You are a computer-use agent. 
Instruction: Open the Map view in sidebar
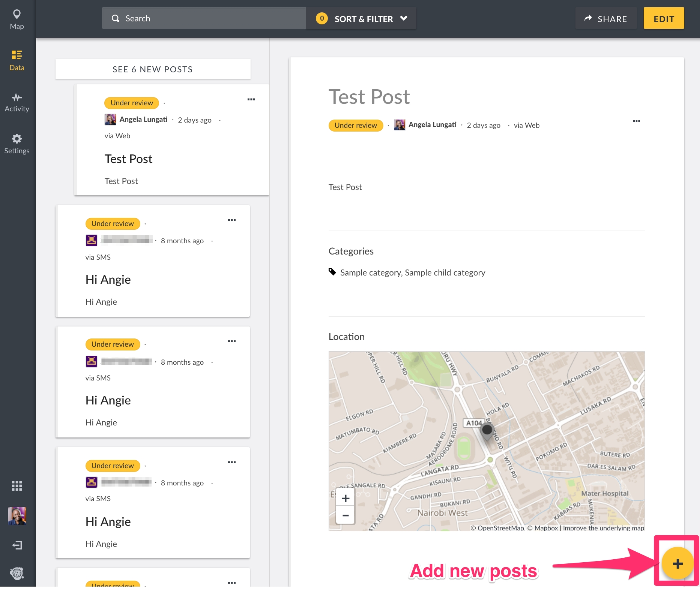17,19
